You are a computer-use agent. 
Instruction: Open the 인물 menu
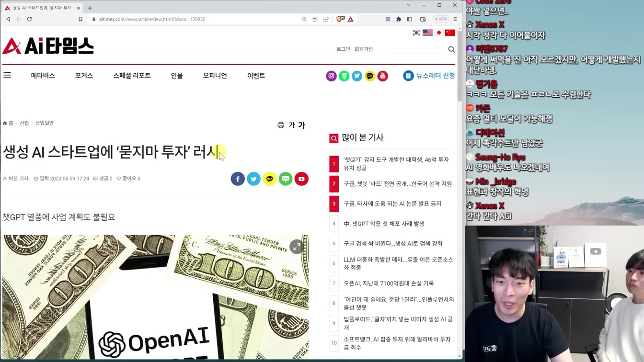[177, 76]
